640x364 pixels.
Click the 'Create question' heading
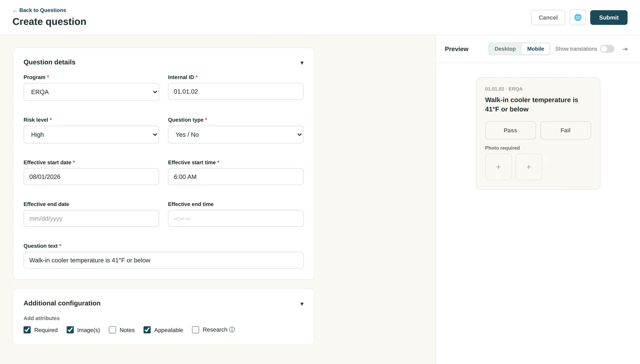click(49, 22)
